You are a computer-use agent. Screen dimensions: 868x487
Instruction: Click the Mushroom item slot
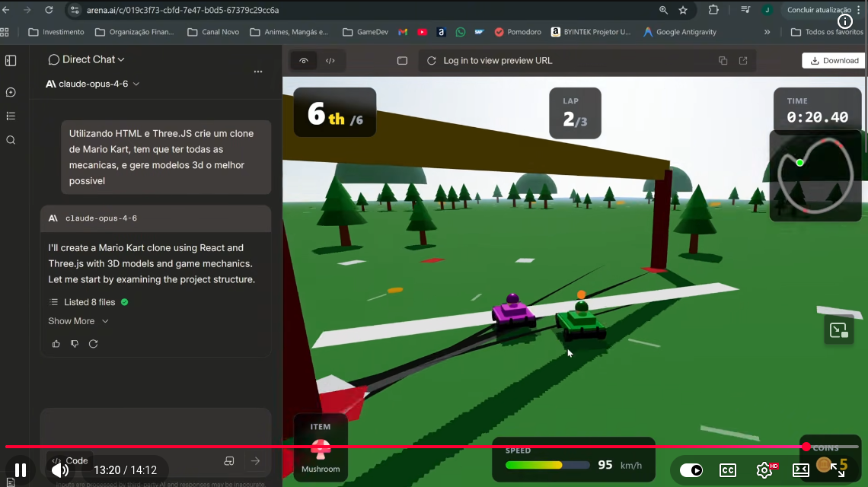[x=321, y=448]
